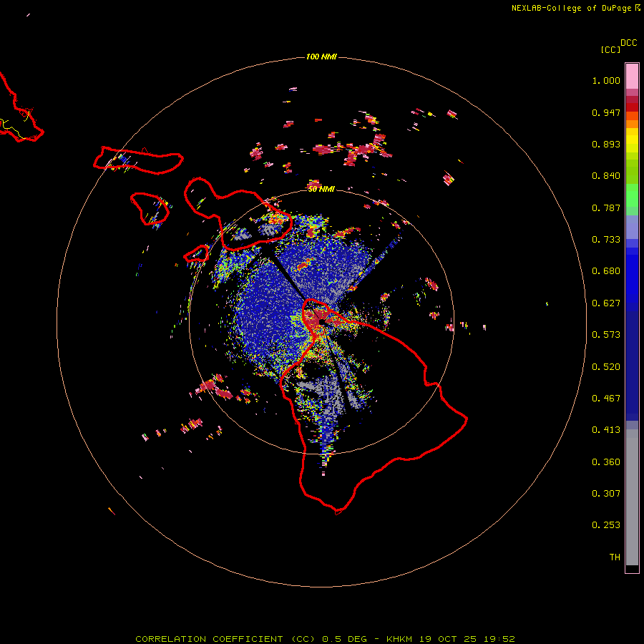The image size is (644, 644).
Task: Click the 0.680 scale value
Action: click(x=606, y=271)
